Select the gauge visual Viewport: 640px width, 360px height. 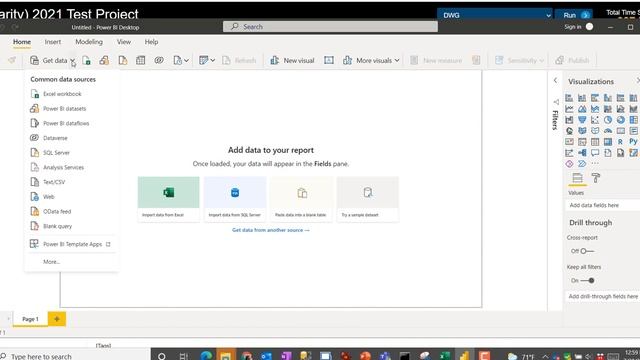tap(608, 131)
